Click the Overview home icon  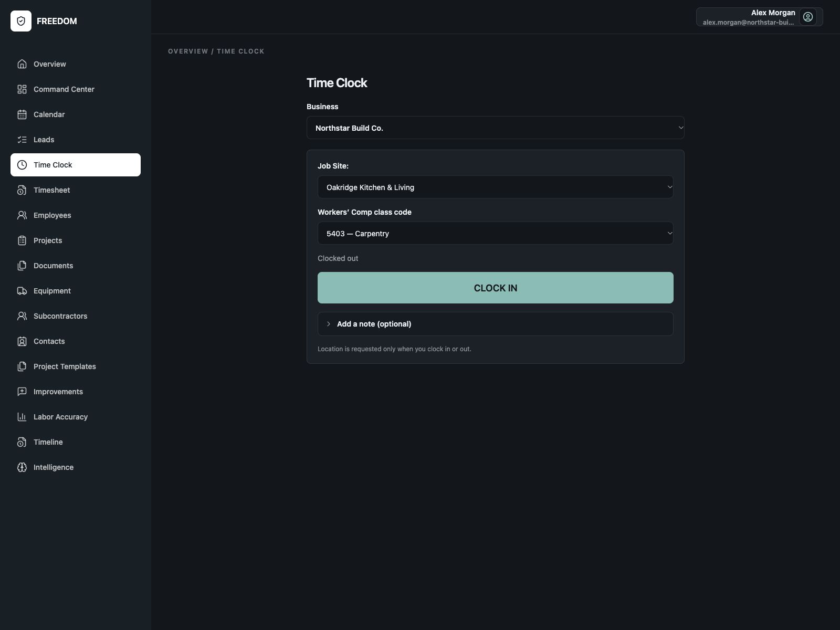pos(22,64)
